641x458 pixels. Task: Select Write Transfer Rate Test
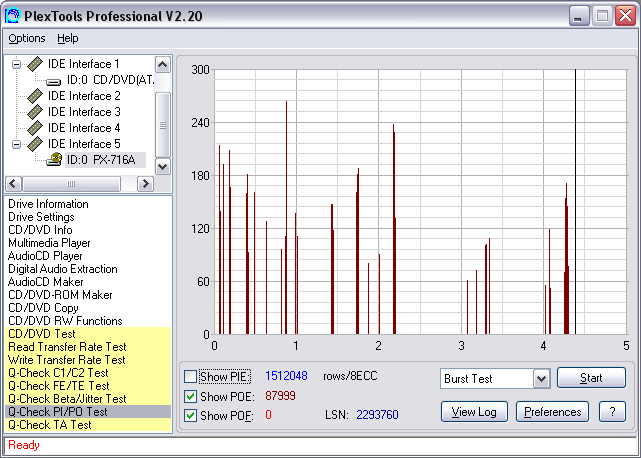88,360
